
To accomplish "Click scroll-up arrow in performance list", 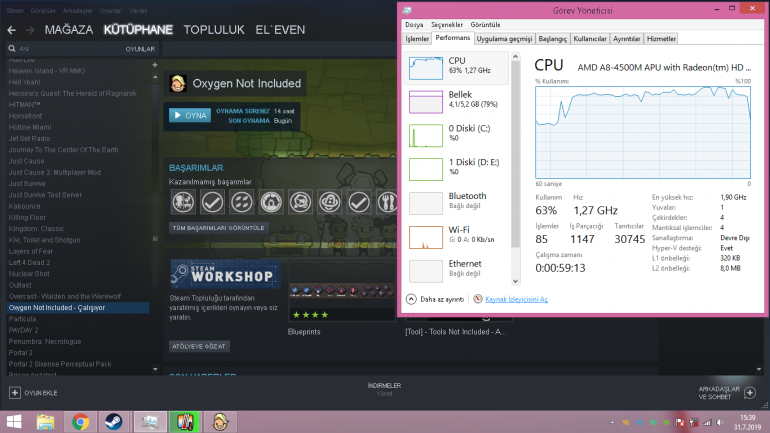I will point(515,57).
